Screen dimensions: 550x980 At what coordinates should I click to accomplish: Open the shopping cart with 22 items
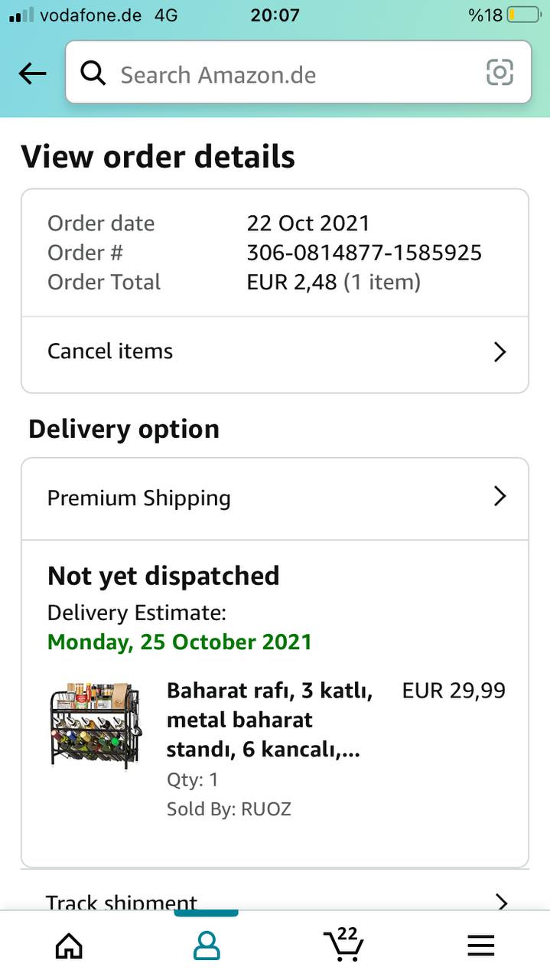click(x=342, y=945)
